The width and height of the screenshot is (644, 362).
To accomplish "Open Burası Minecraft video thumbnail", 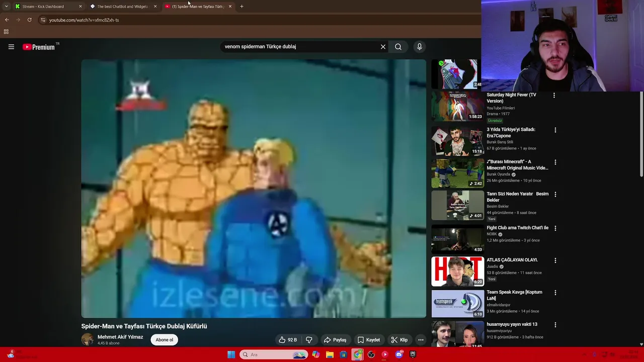I will click(x=457, y=173).
